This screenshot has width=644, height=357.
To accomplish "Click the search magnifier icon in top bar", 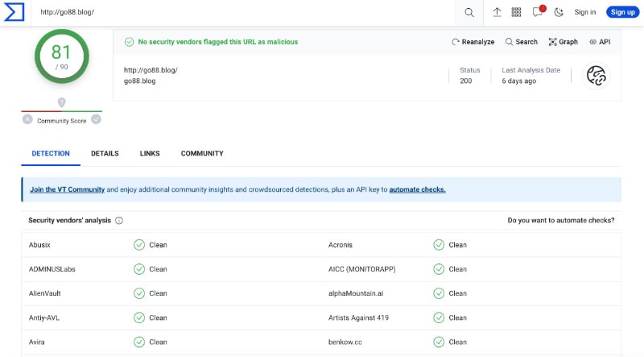I will [x=469, y=12].
